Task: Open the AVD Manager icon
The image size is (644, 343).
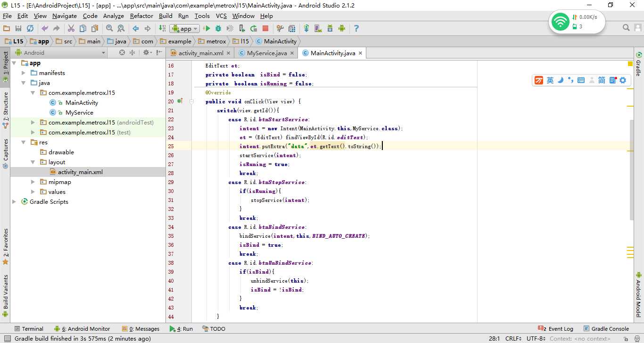Action: (x=318, y=28)
